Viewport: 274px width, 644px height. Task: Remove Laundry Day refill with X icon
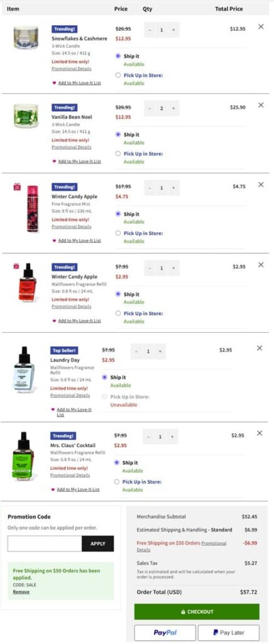tap(260, 348)
